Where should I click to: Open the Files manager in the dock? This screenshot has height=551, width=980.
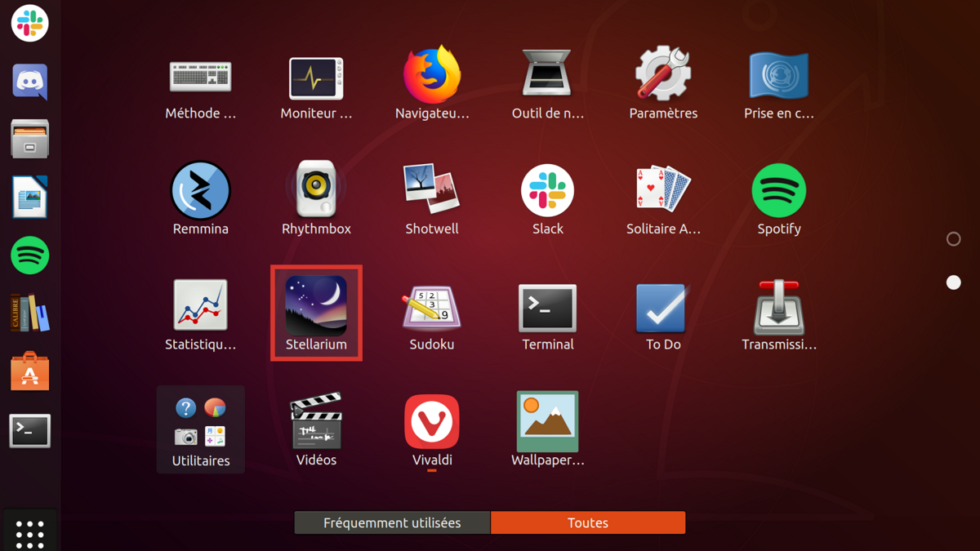30,139
